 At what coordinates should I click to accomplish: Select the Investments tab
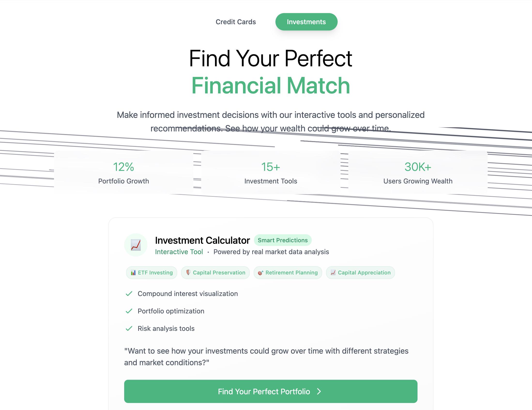pos(306,22)
